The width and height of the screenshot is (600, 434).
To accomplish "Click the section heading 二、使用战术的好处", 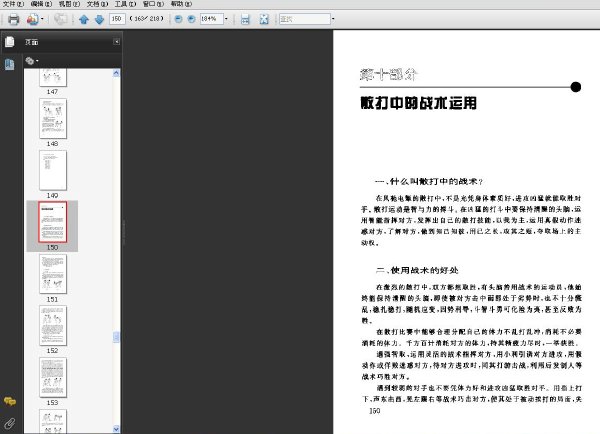I will [417, 270].
